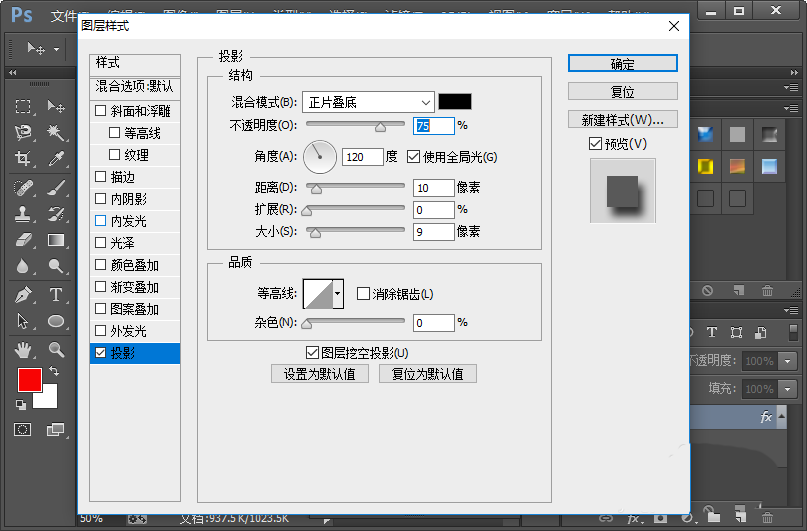
Task: Toggle 使用全局光 checkbox
Action: 413,156
